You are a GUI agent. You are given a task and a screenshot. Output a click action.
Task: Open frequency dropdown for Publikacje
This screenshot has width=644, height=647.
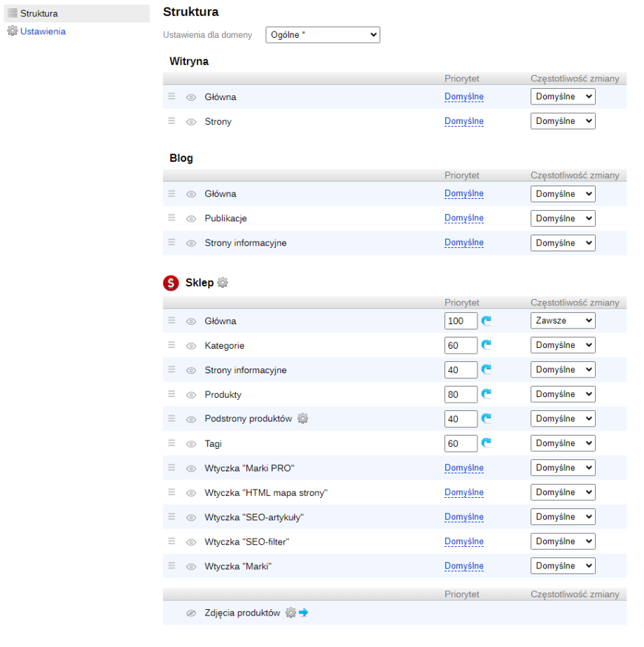point(563,218)
